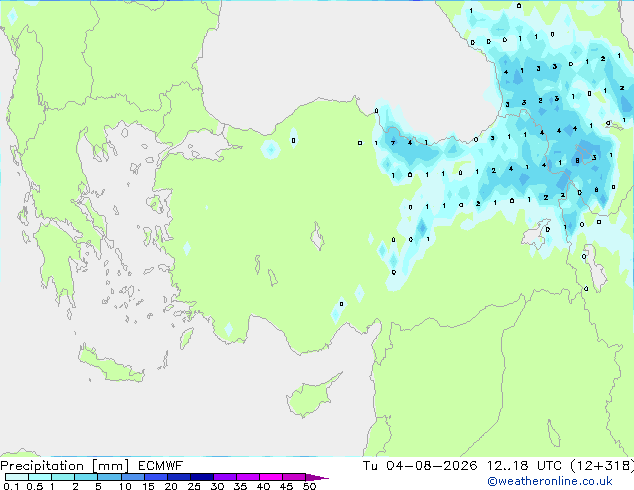
Task: Pick the legend swatch between 1 and 2
Action: [x=63, y=477]
